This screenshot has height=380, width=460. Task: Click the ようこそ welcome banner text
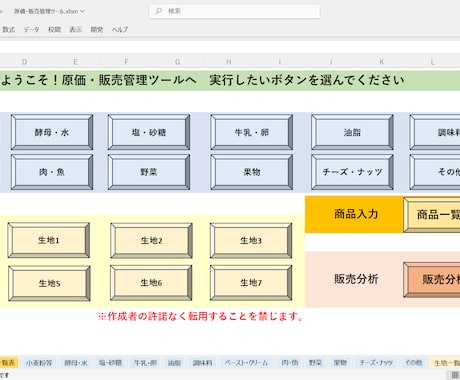tap(203, 80)
